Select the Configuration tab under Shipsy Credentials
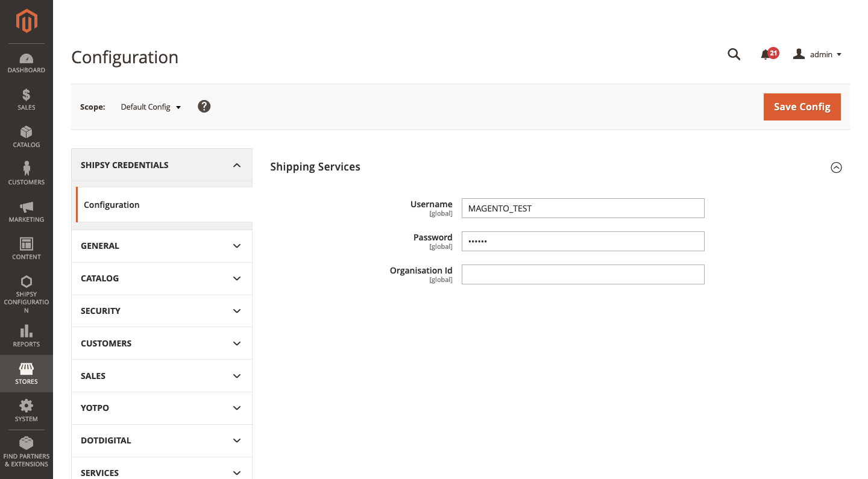868x479 pixels. [112, 205]
